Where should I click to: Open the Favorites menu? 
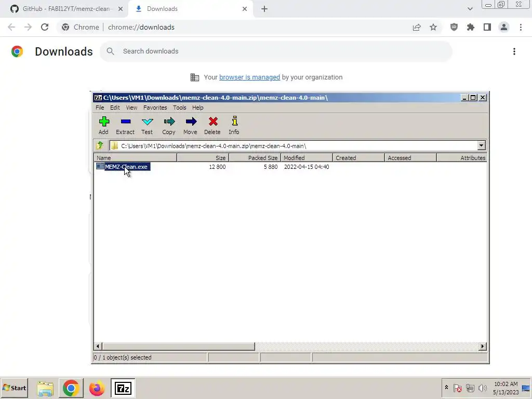pos(155,108)
